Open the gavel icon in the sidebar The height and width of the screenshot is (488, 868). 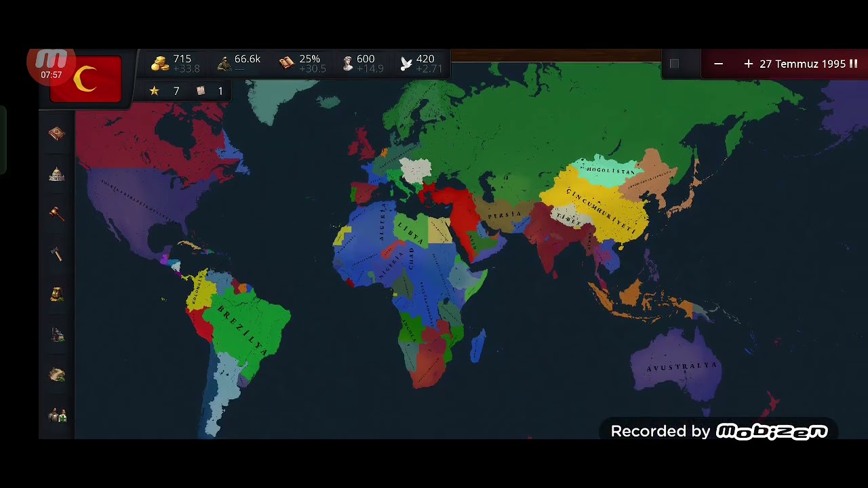57,213
